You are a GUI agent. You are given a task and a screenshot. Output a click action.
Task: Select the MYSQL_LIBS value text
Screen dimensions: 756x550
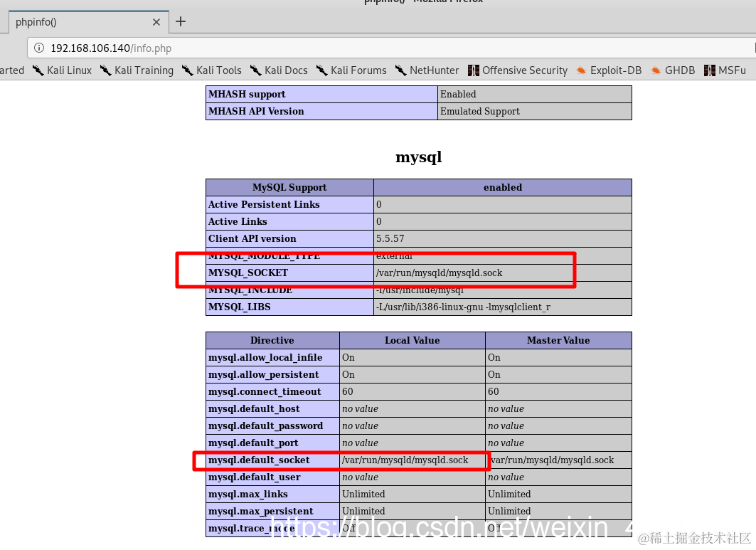(x=463, y=307)
